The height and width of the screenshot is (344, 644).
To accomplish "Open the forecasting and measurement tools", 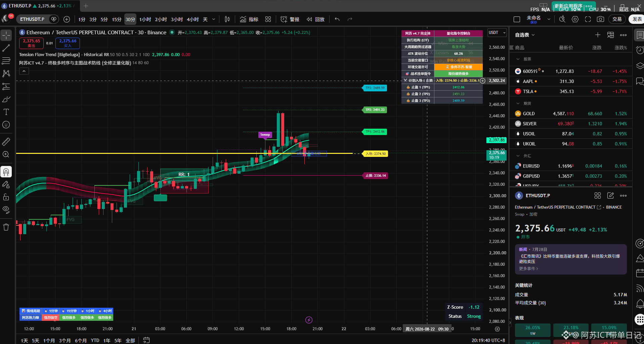I will pyautogui.click(x=6, y=86).
